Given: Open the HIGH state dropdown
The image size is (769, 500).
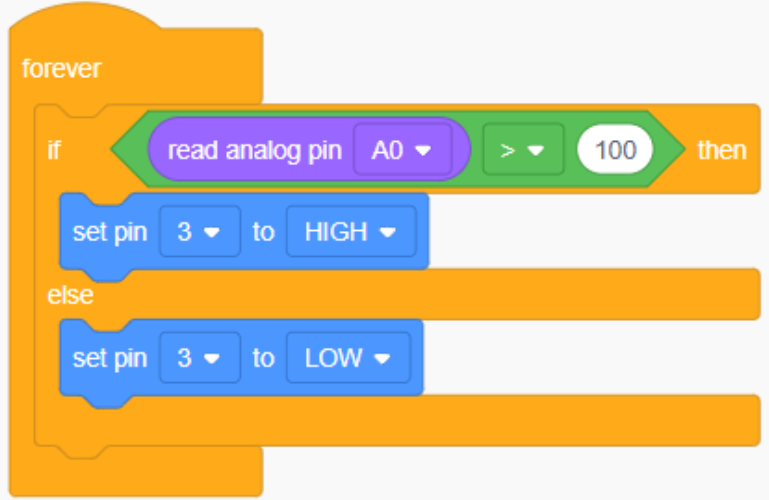Looking at the screenshot, I should (x=350, y=232).
